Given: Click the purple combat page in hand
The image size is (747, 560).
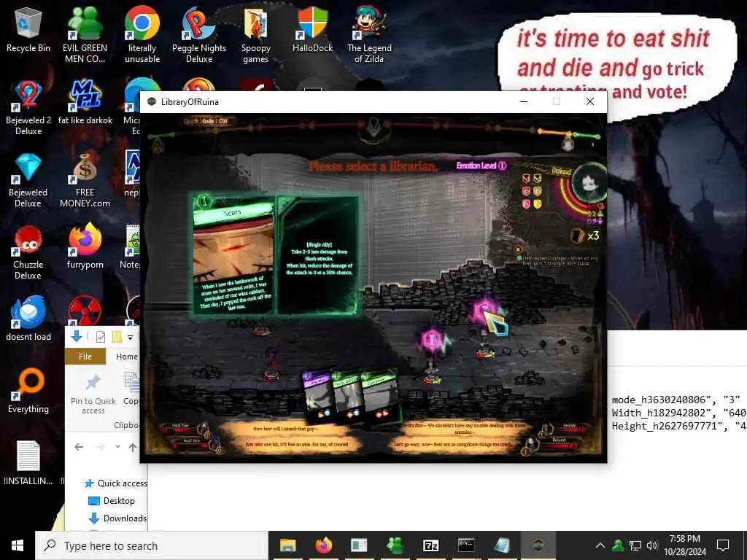Looking at the screenshot, I should pos(317,396).
